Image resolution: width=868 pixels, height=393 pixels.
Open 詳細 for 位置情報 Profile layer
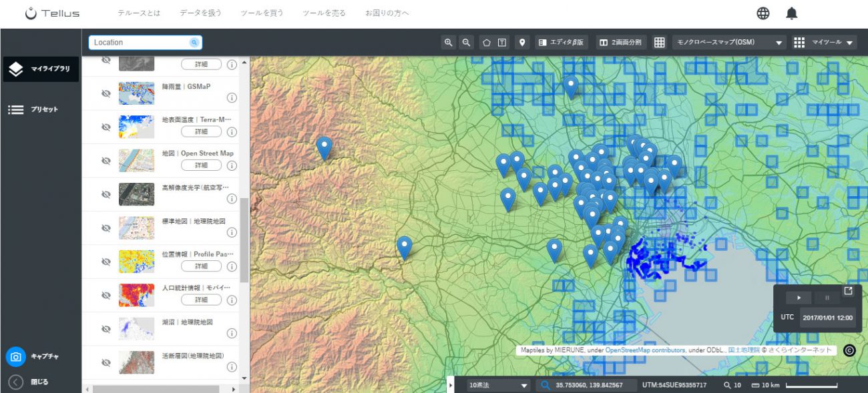pyautogui.click(x=201, y=266)
